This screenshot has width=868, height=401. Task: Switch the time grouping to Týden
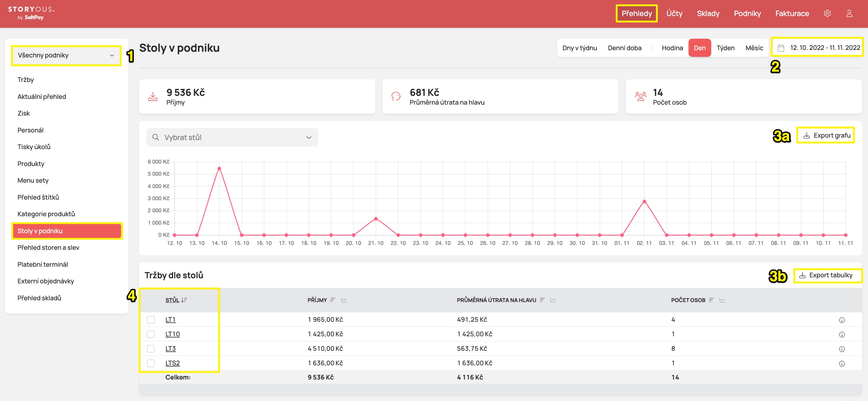pos(725,48)
